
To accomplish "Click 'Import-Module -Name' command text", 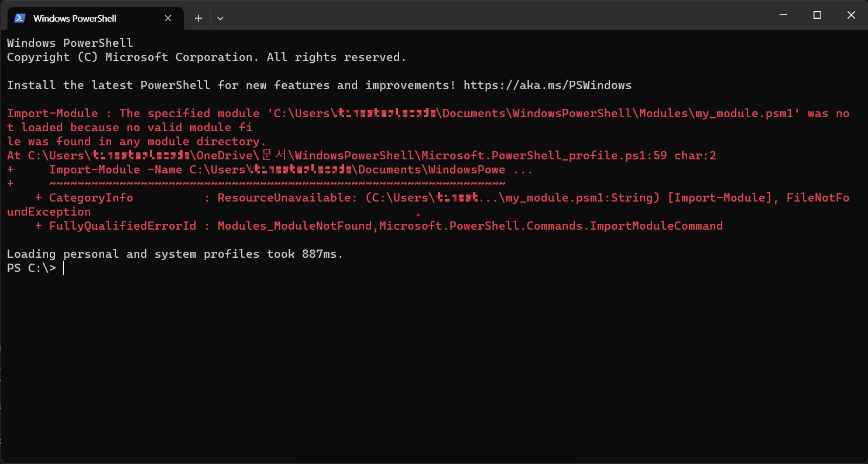I will pos(115,169).
